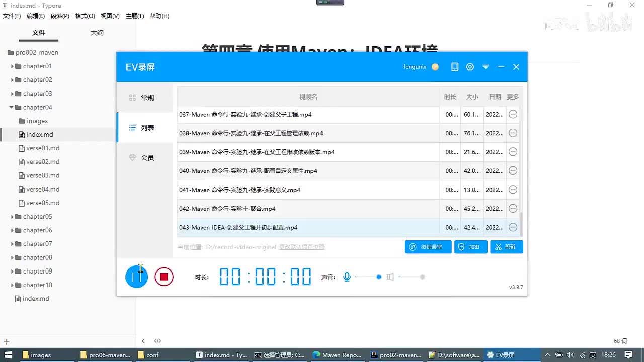Click the mobile device icon in EV header
This screenshot has height=362, width=644.
click(x=455, y=67)
